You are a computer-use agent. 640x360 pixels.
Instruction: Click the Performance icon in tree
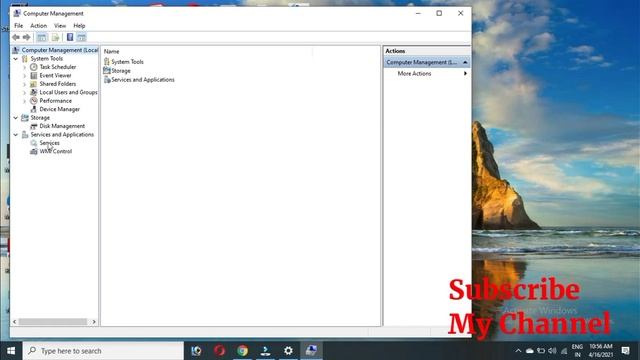click(x=34, y=101)
